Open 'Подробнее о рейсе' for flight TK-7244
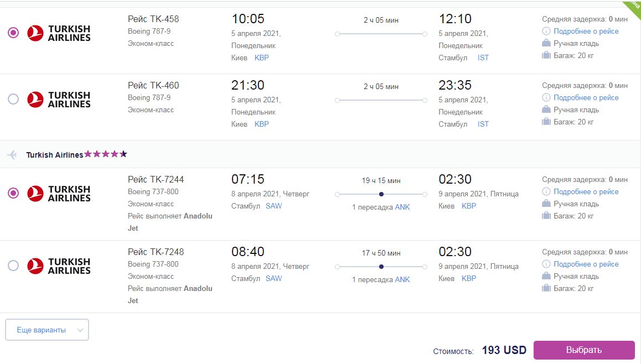 586,191
